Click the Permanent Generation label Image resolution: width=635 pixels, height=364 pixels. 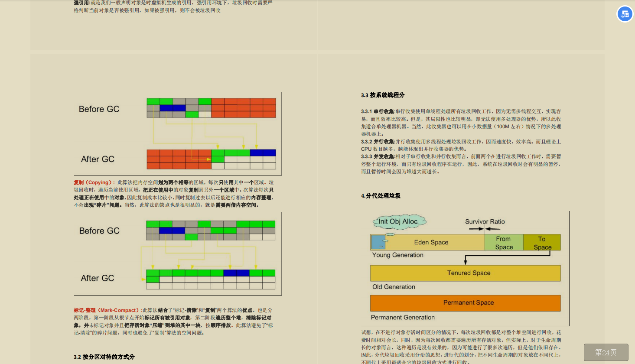pyautogui.click(x=403, y=317)
